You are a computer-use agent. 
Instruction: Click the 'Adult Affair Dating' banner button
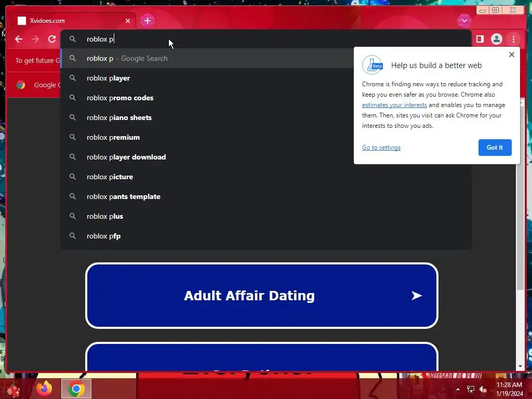point(262,296)
